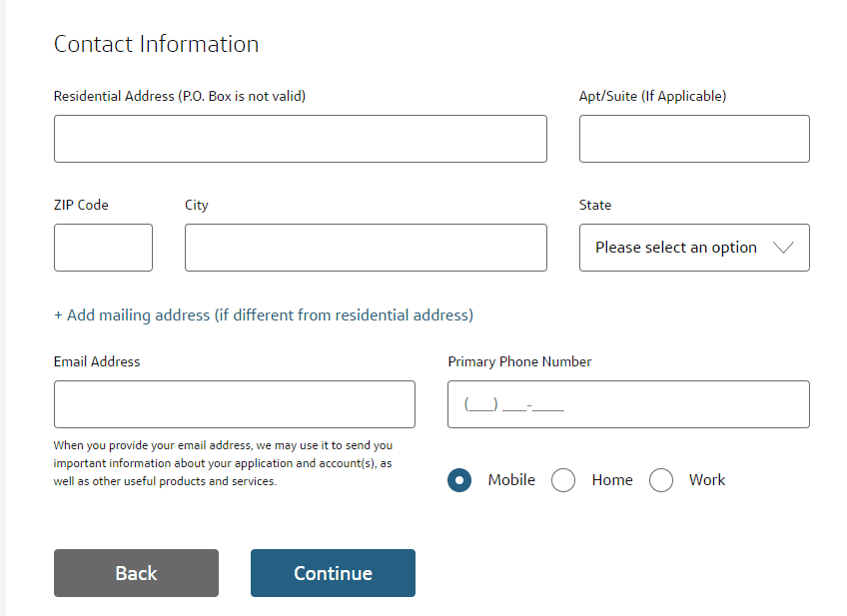The image size is (847, 616).
Task: Click the ZIP Code input box
Action: coord(103,247)
